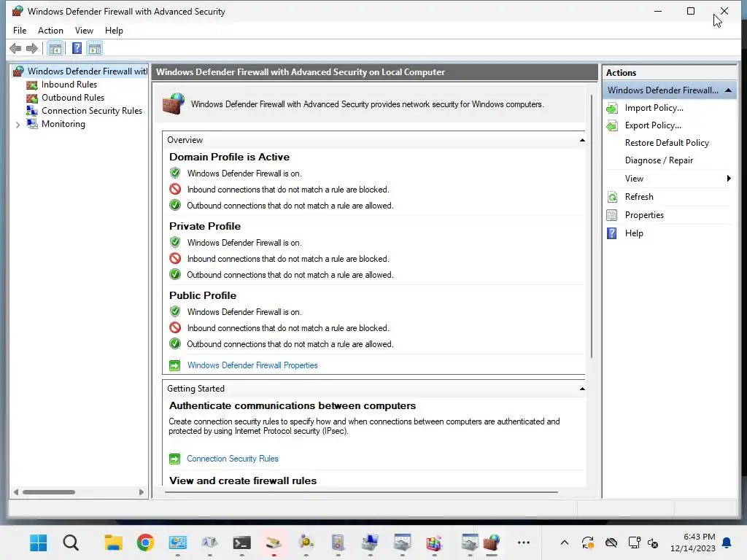Click "Public Profile" heading text
Viewport: 747px width, 560px height.
[x=203, y=295]
